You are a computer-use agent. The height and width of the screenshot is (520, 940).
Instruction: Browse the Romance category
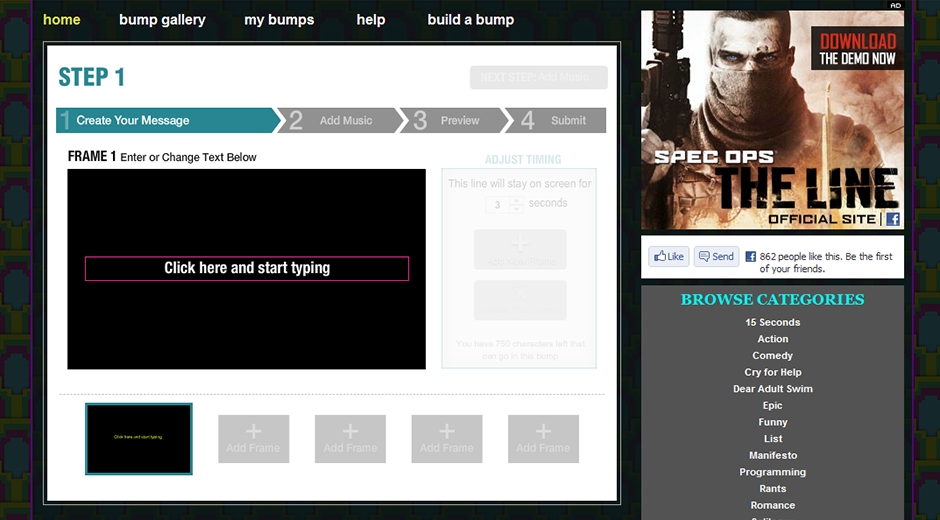pyautogui.click(x=773, y=506)
